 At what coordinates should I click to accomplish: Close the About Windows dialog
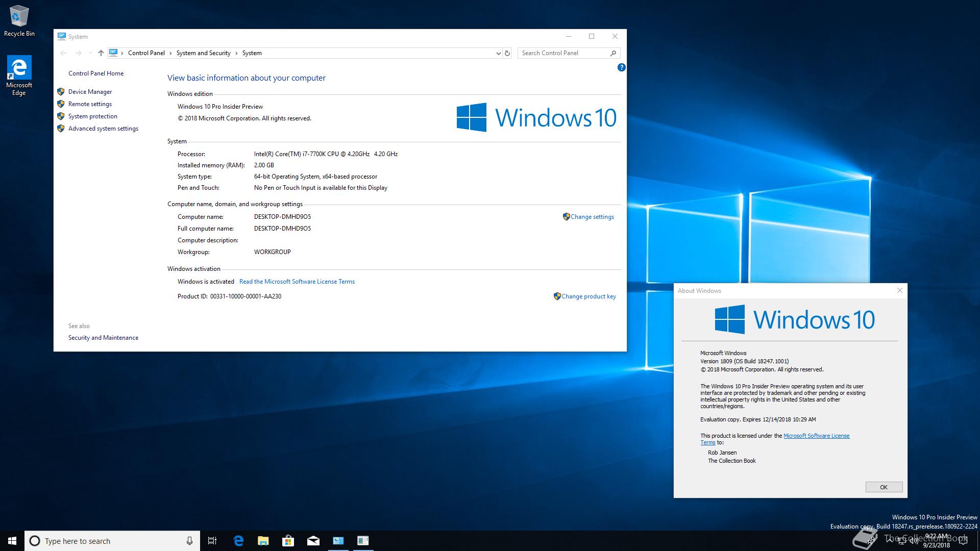(x=900, y=290)
